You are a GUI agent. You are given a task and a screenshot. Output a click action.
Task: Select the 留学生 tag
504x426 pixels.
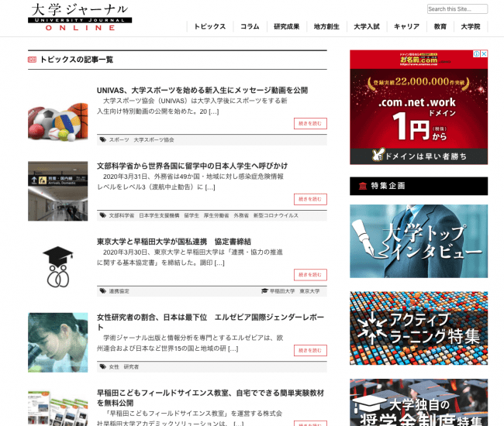pos(192,216)
